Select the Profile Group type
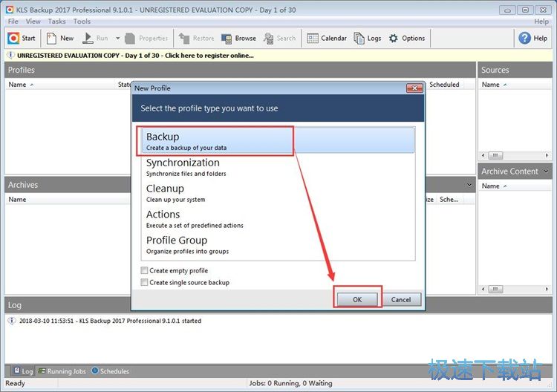This screenshot has width=557, height=392. pos(278,245)
